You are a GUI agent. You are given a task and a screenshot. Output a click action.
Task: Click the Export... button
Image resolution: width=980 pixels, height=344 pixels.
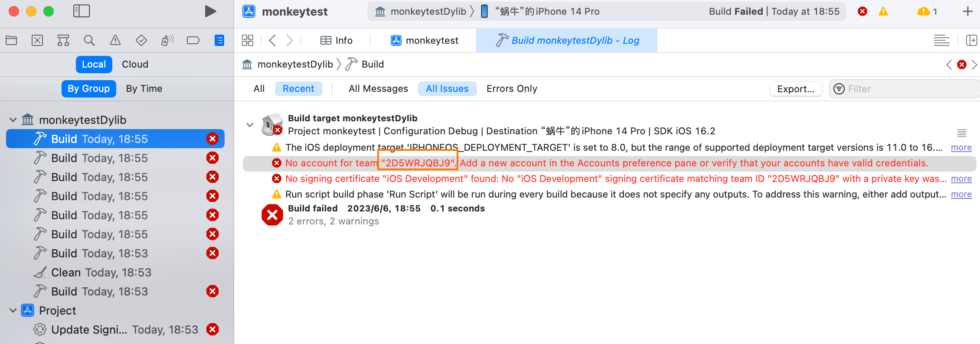click(x=796, y=89)
